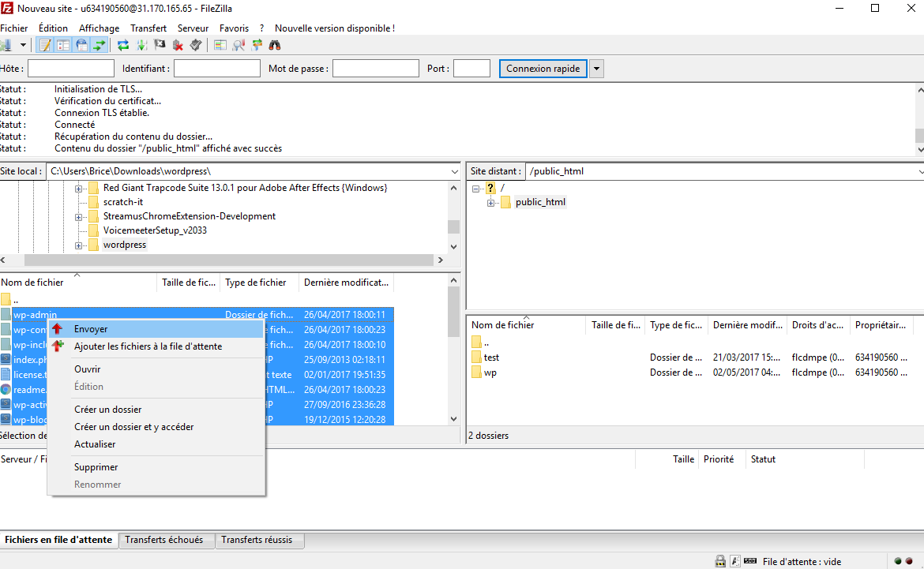The width and height of the screenshot is (924, 569).
Task: Choose Envoyer in the context menu
Action: [x=156, y=329]
